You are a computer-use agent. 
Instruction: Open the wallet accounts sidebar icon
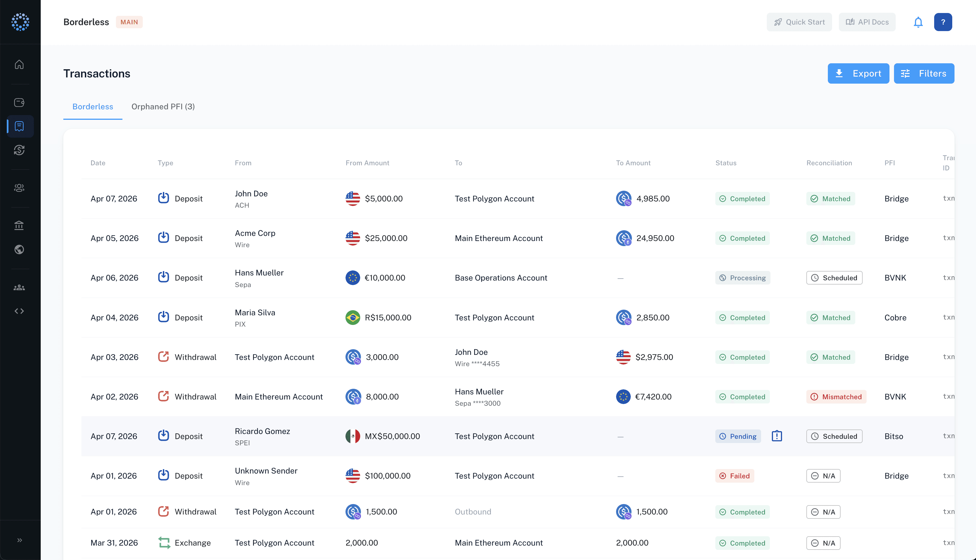(x=19, y=102)
